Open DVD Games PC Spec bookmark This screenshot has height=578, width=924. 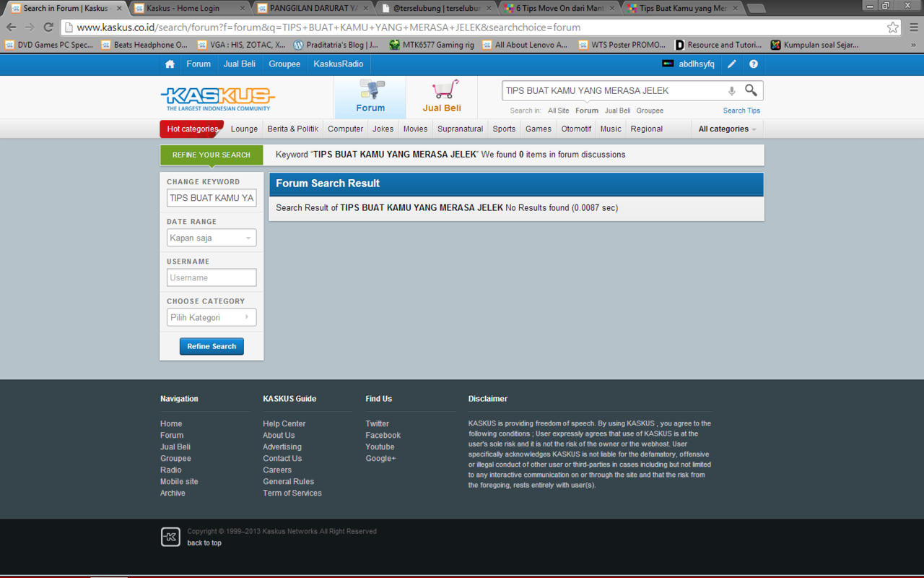click(x=49, y=45)
